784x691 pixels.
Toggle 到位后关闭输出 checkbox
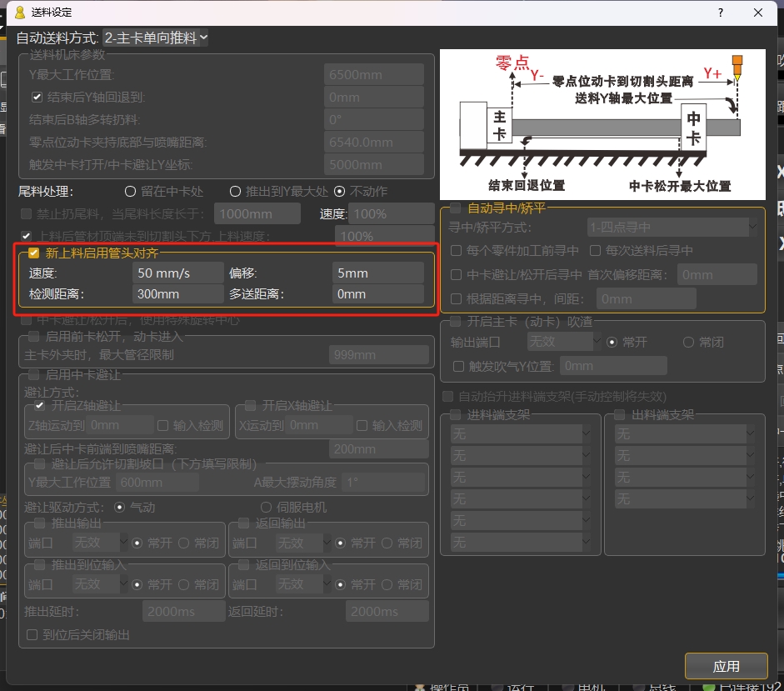click(32, 634)
